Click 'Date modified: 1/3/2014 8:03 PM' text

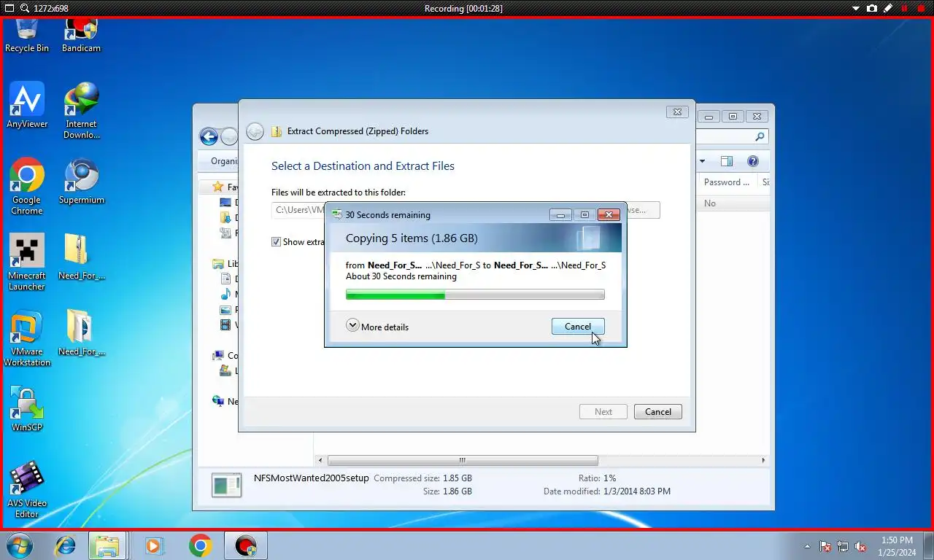[607, 491]
